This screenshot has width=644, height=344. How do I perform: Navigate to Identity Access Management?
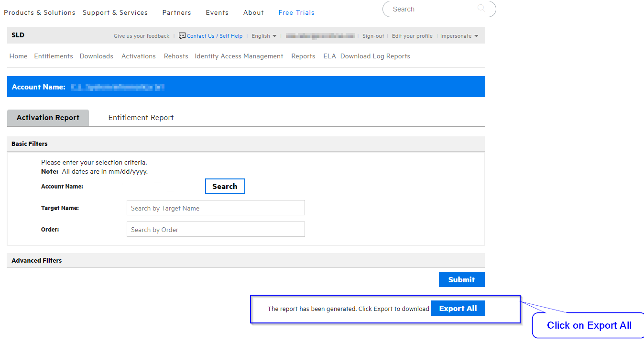239,56
